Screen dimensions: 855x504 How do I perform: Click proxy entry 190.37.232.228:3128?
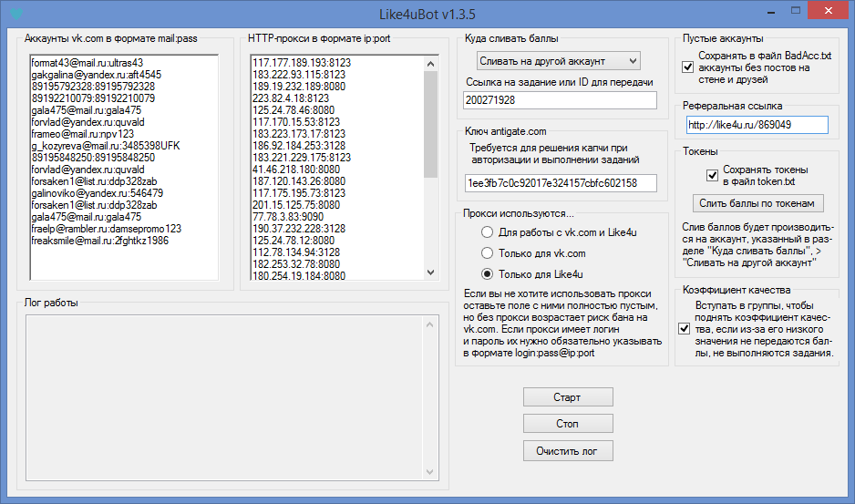(x=299, y=229)
